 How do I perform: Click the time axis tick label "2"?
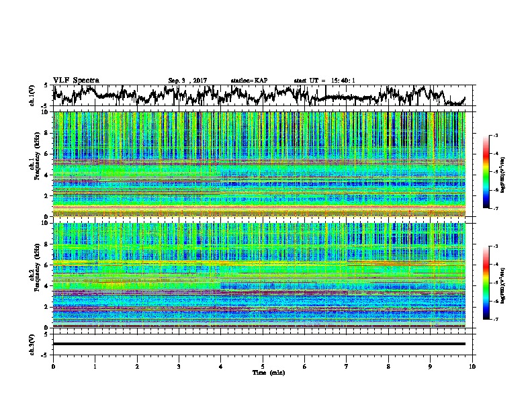click(x=137, y=367)
